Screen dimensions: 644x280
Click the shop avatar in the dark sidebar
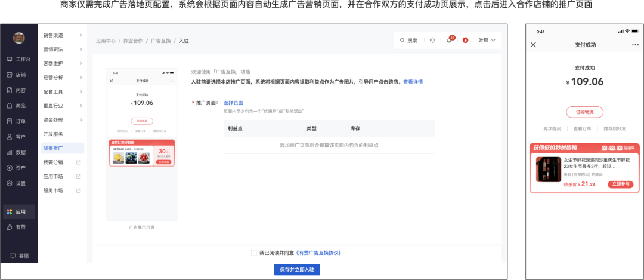click(19, 38)
